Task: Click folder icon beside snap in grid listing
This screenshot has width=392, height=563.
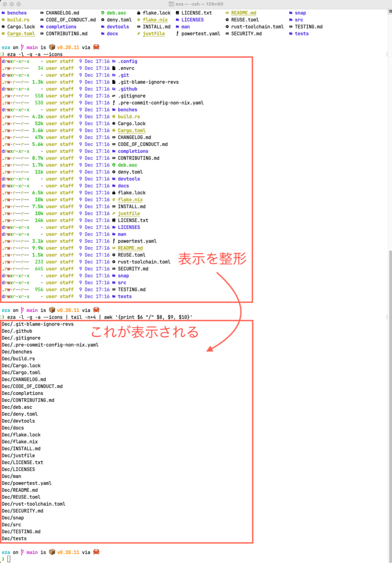Action: coord(291,13)
